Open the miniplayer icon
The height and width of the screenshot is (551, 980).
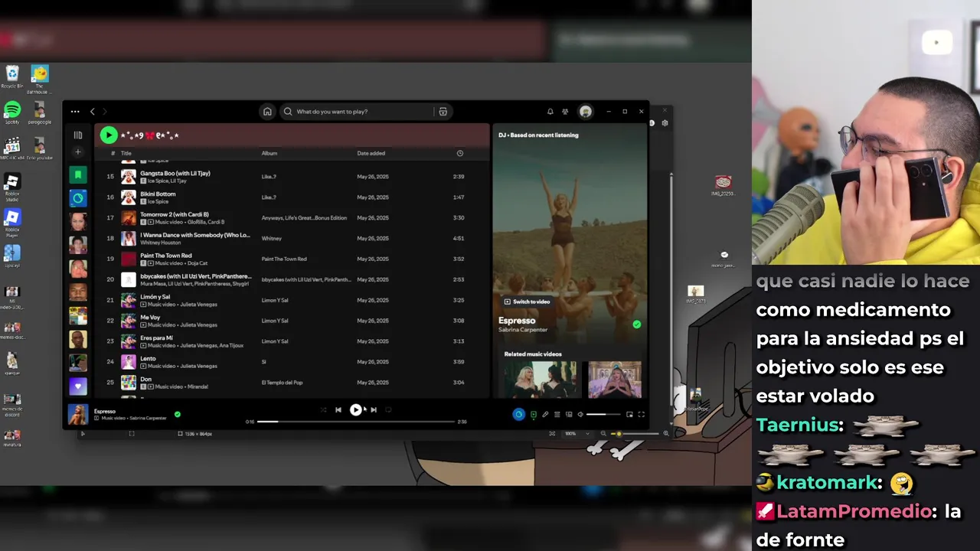click(629, 415)
